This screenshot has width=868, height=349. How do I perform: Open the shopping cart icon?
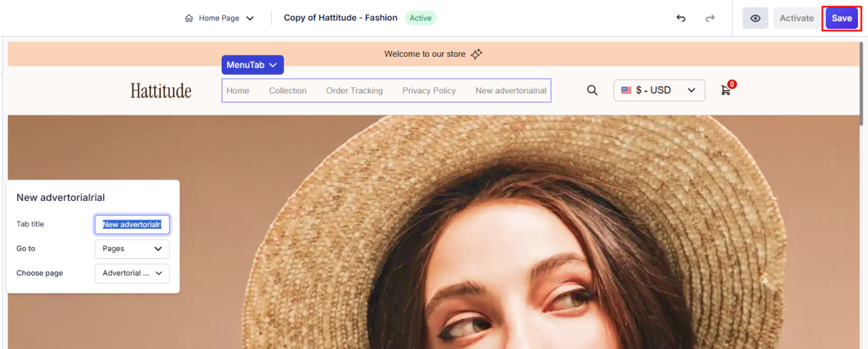(726, 90)
